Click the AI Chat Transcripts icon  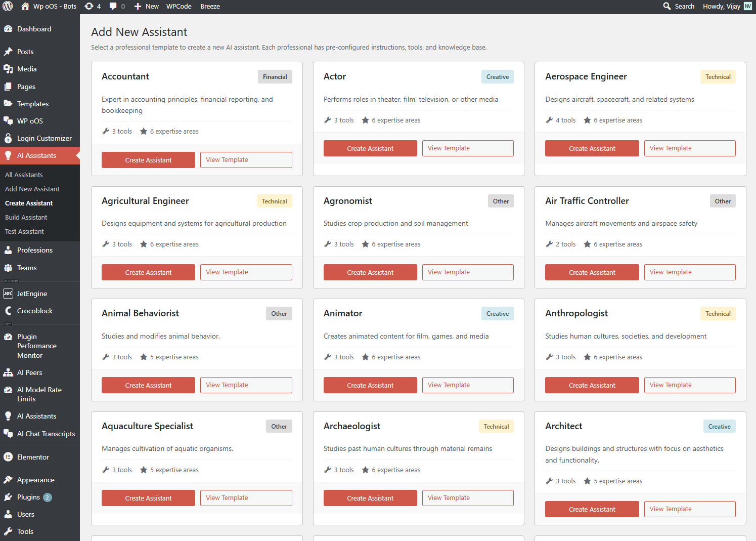8,434
